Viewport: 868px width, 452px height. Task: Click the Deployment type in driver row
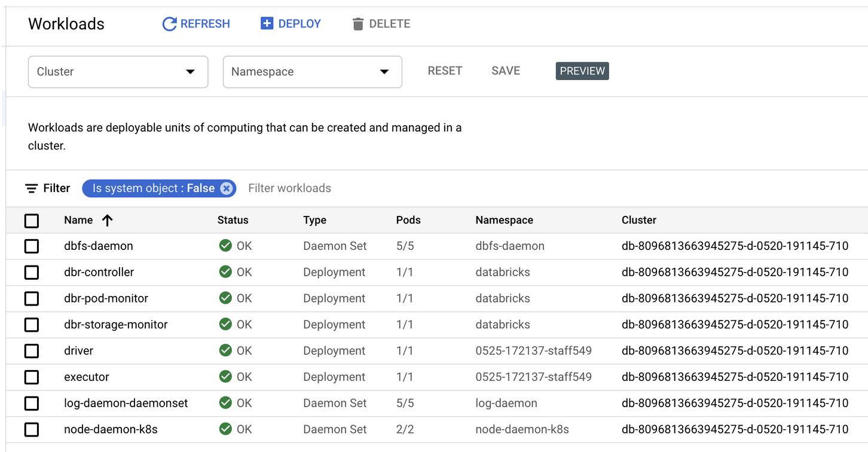[334, 351]
